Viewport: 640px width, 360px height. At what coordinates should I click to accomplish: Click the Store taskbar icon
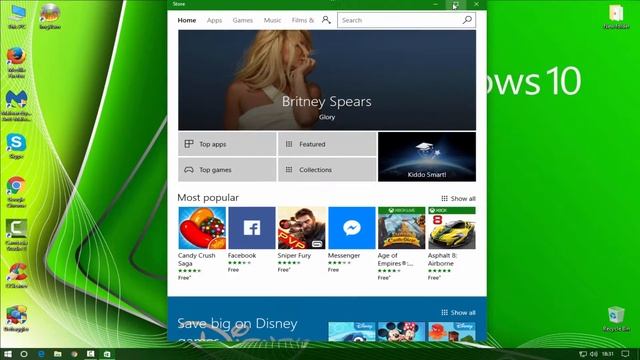[107, 354]
